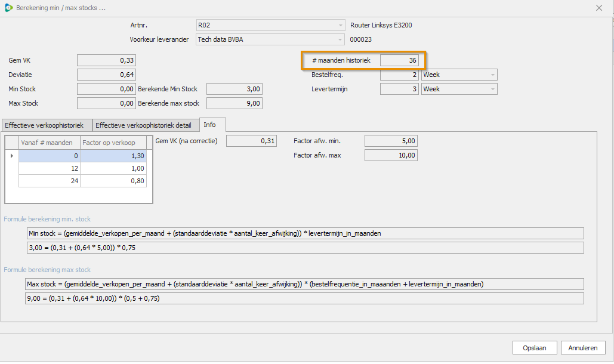Click the Router Linksys E3200 description text
Screen dimensions: 614x364
381,25
